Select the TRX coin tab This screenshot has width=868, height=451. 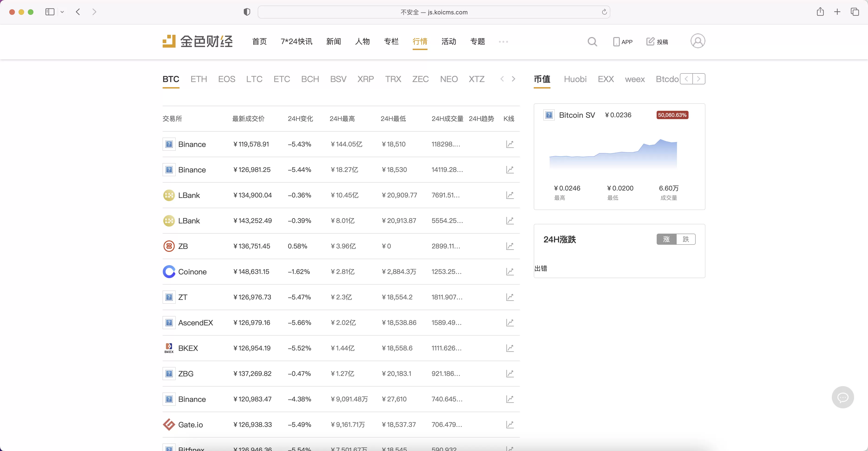pyautogui.click(x=393, y=79)
